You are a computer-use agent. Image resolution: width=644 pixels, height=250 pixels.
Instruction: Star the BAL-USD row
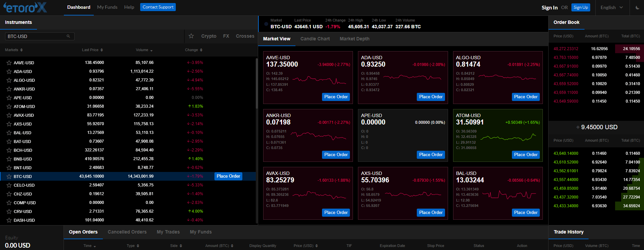point(9,133)
